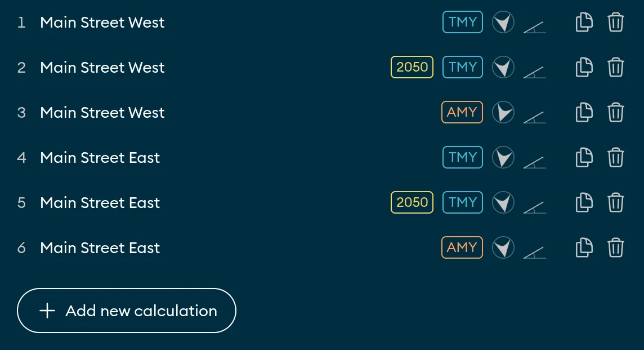Click the Add new calculation button

[126, 311]
